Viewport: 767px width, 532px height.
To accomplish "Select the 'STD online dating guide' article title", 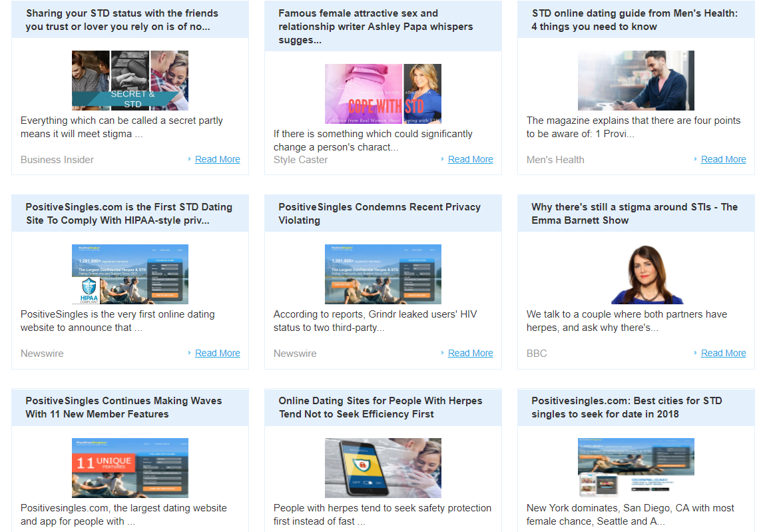I will tap(635, 20).
